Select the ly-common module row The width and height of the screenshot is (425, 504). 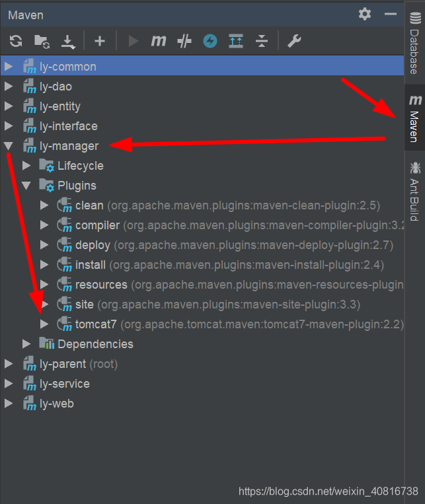point(202,67)
